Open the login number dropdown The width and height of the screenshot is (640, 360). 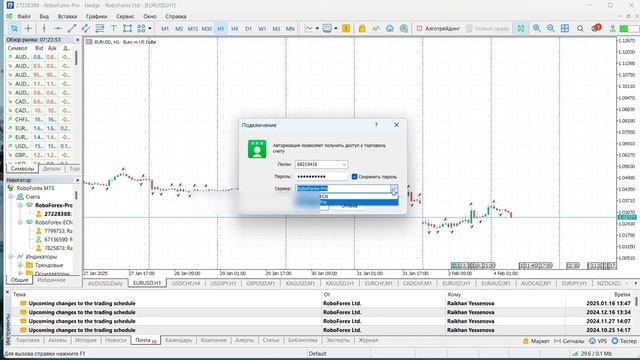tap(344, 164)
